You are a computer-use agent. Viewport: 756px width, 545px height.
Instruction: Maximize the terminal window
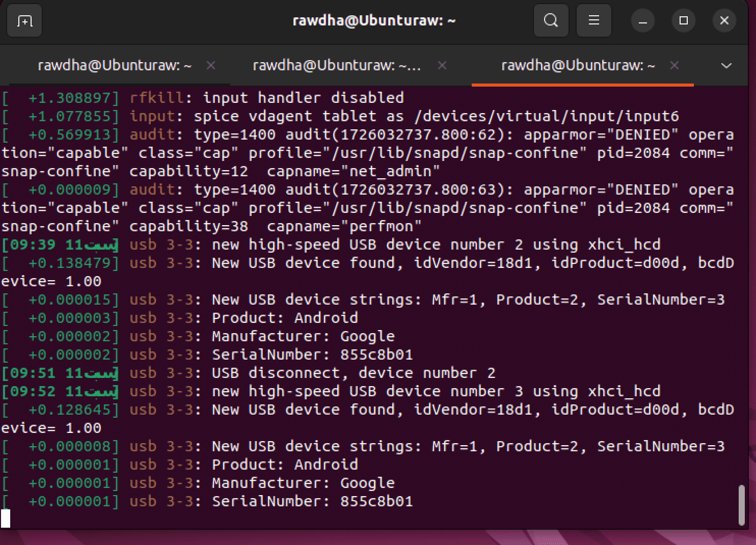[684, 21]
